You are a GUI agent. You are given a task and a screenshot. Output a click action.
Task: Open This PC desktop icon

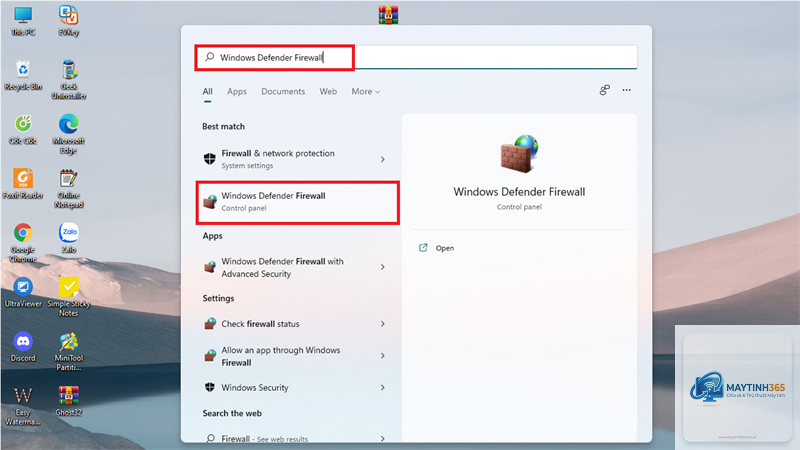tap(23, 21)
